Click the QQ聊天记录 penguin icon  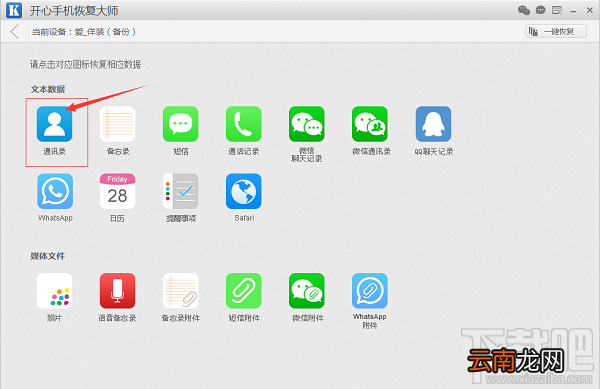pyautogui.click(x=433, y=124)
